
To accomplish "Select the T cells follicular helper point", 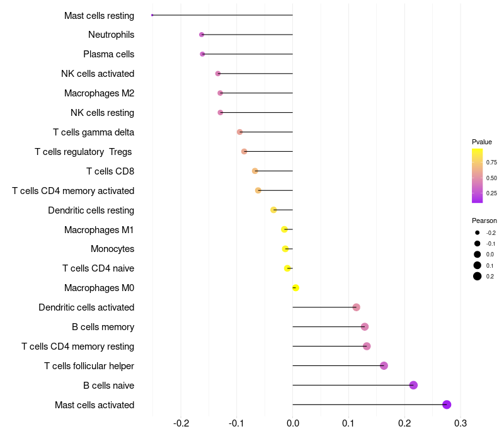I will [384, 365].
